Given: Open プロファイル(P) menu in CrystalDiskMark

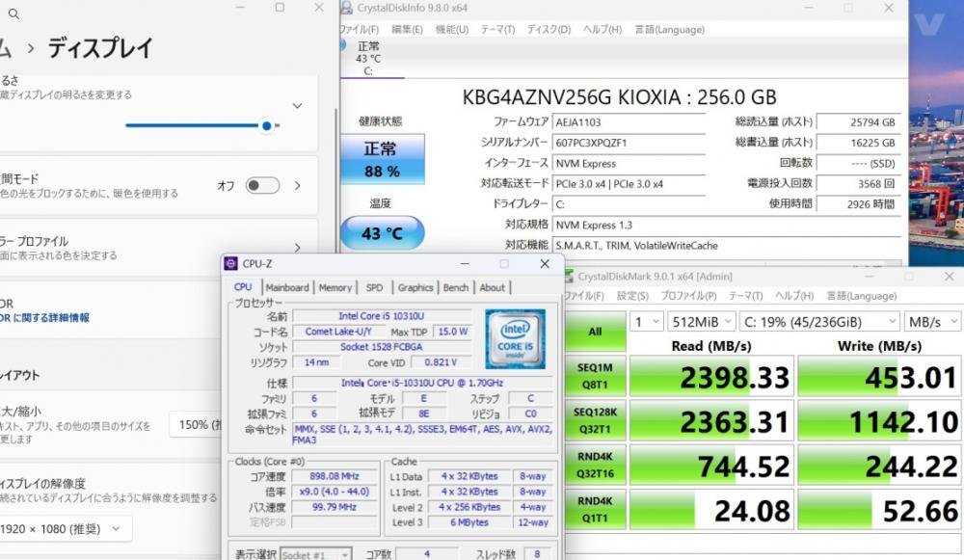Looking at the screenshot, I should pos(688,296).
